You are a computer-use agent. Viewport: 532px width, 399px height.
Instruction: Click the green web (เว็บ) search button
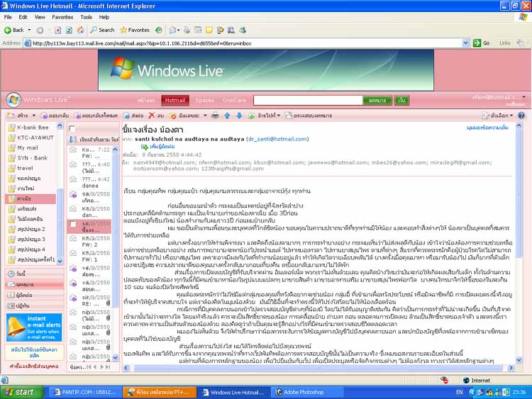[x=401, y=100]
